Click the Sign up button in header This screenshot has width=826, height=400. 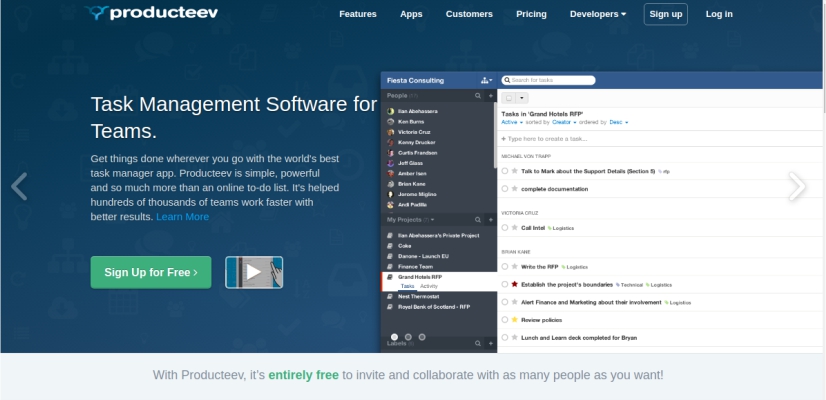[x=665, y=14]
